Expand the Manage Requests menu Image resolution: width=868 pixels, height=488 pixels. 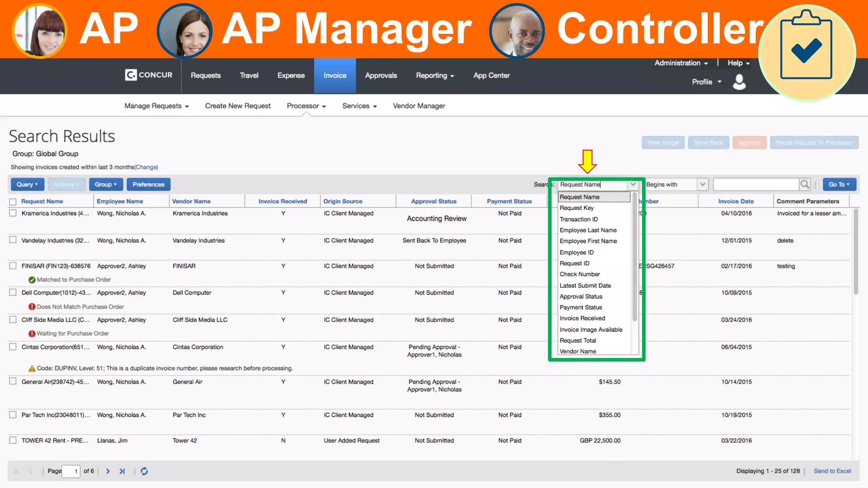pos(156,106)
